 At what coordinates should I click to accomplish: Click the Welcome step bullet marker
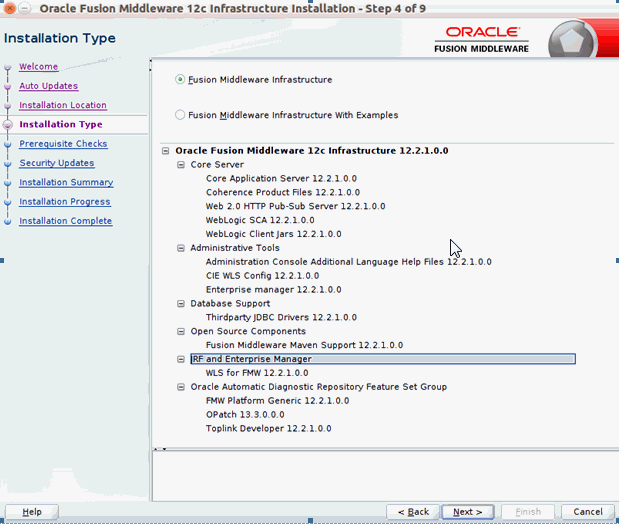point(8,68)
